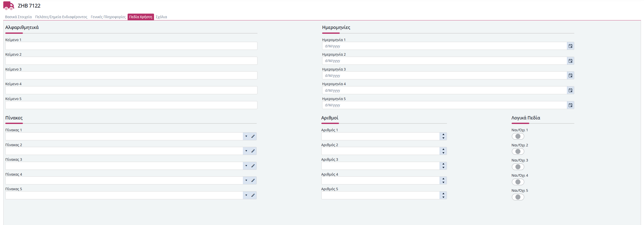This screenshot has width=644, height=225.
Task: Go to the Γενικές Πληροφορίες tab
Action: (x=108, y=17)
